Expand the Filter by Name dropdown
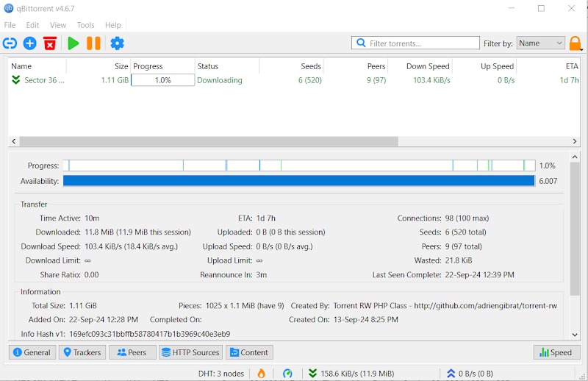This screenshot has height=381, width=588. click(540, 43)
